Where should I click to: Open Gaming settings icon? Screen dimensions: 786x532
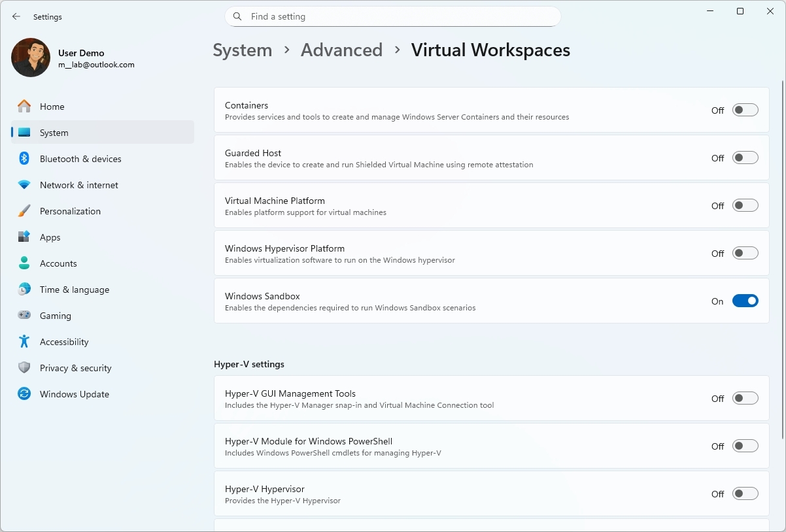(24, 316)
